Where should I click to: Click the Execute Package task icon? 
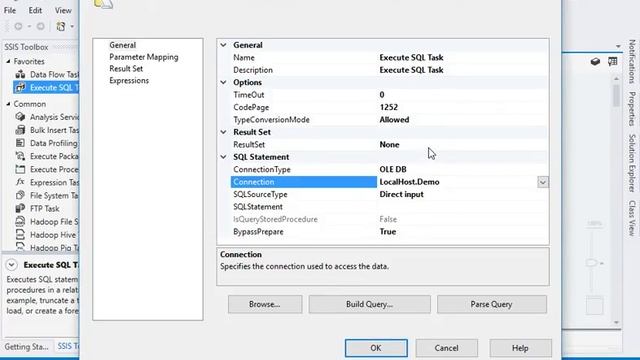tap(20, 156)
